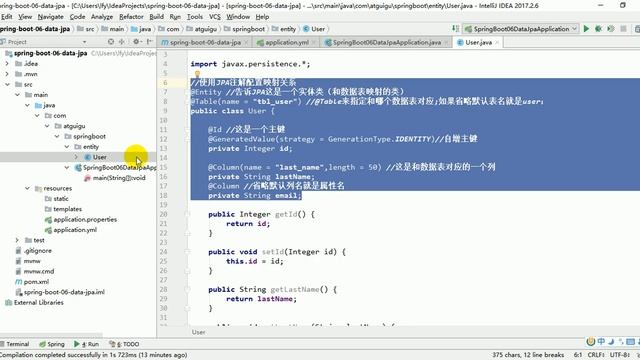Open the TODO tool window
Screen dimensions: 640x360
(x=124, y=344)
